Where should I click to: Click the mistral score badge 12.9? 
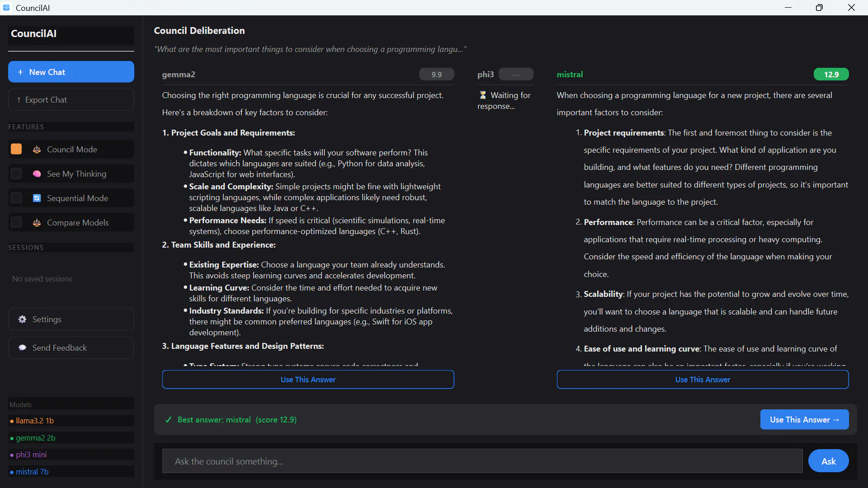point(831,74)
